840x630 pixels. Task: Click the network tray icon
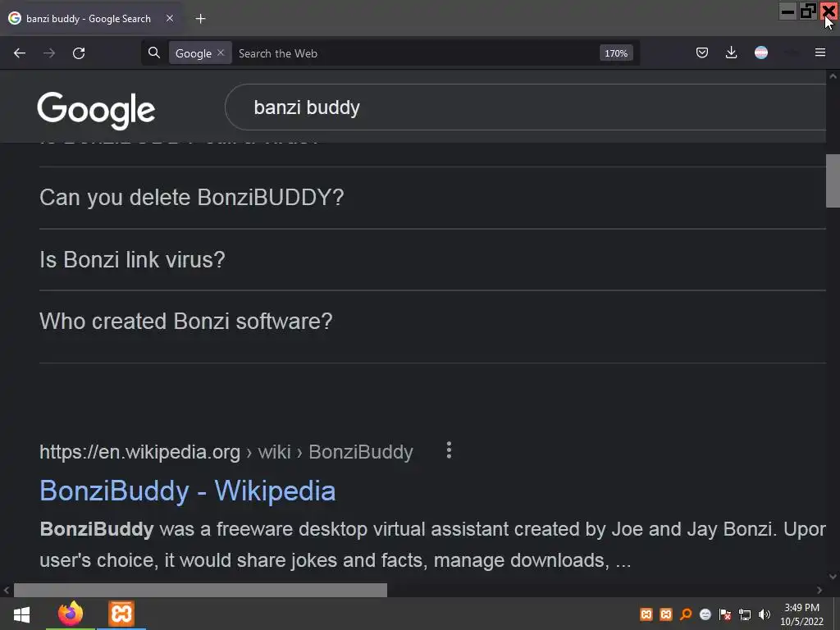click(x=745, y=614)
